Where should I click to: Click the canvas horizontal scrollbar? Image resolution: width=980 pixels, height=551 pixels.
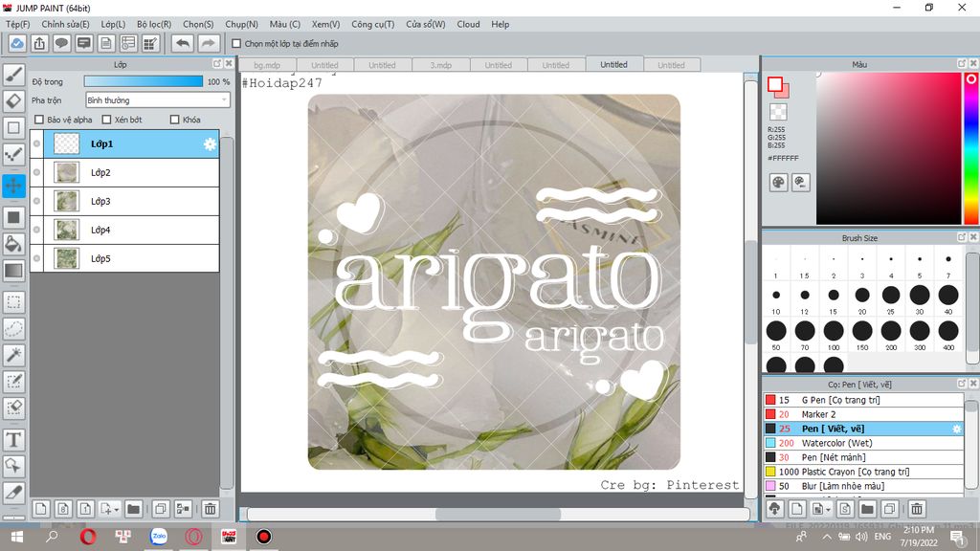498,514
